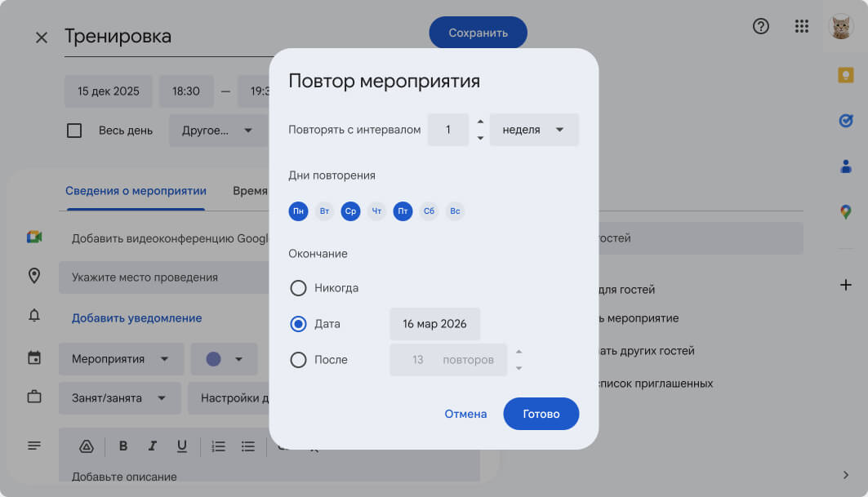Switch to the Время tab
The image size is (868, 497).
(x=251, y=190)
